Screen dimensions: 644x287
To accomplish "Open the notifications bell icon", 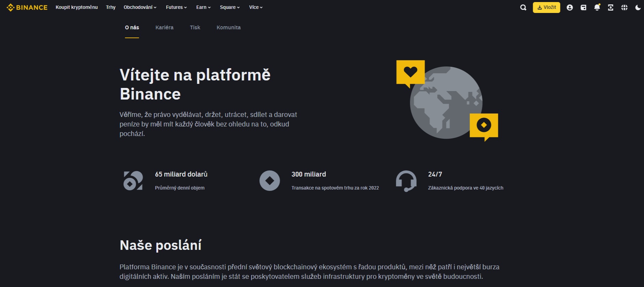I will 597,7.
